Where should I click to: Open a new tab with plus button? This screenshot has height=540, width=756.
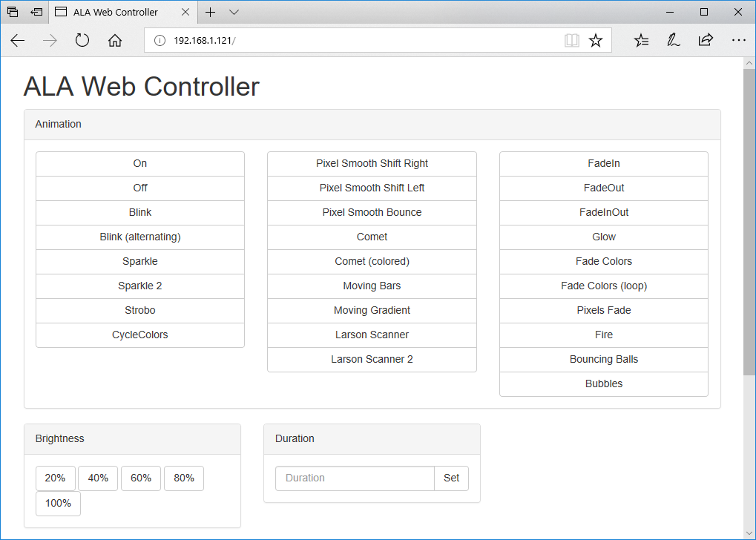click(x=211, y=12)
